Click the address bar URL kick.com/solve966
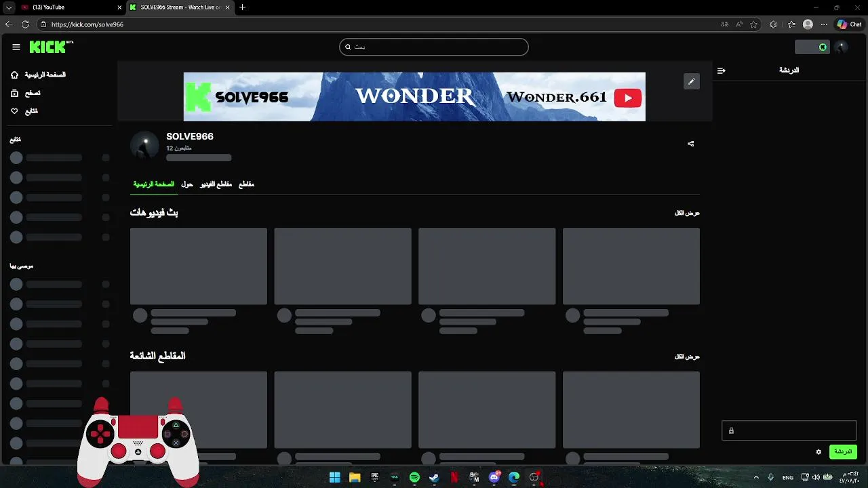Image resolution: width=868 pixels, height=488 pixels. pyautogui.click(x=87, y=24)
